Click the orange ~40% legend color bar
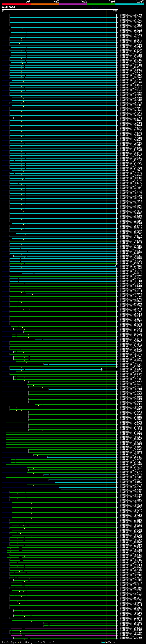Viewport: 146px width, 644px height. [x=44, y=4]
